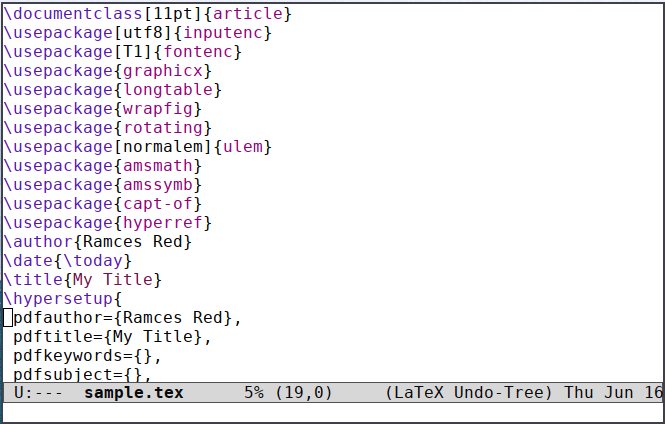This screenshot has height=424, width=665.
Task: Click the LaTeX major mode name
Action: (x=419, y=393)
